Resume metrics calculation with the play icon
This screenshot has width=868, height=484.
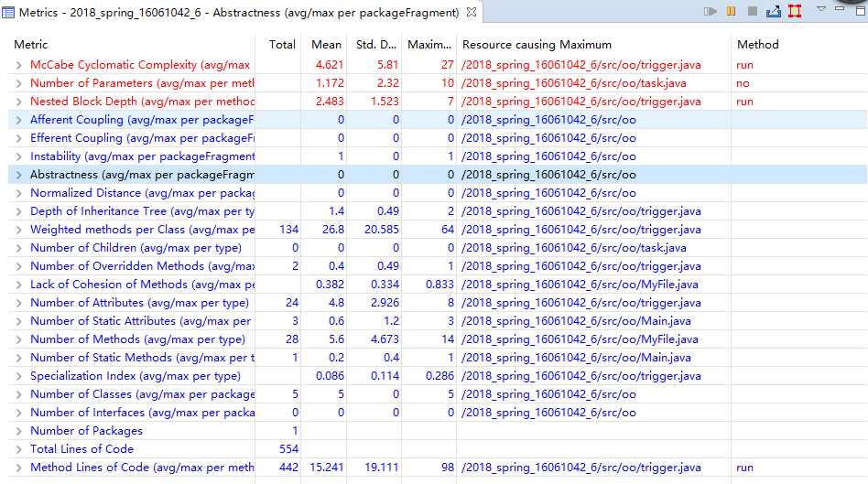pyautogui.click(x=711, y=11)
